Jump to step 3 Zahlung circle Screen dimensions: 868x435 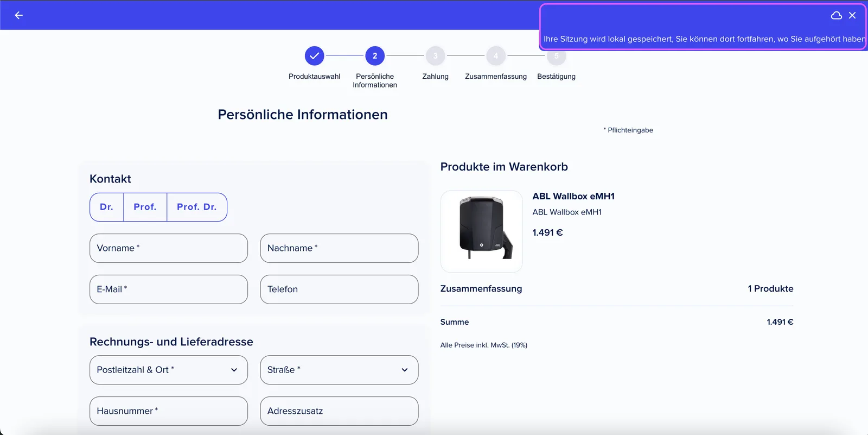(x=435, y=55)
